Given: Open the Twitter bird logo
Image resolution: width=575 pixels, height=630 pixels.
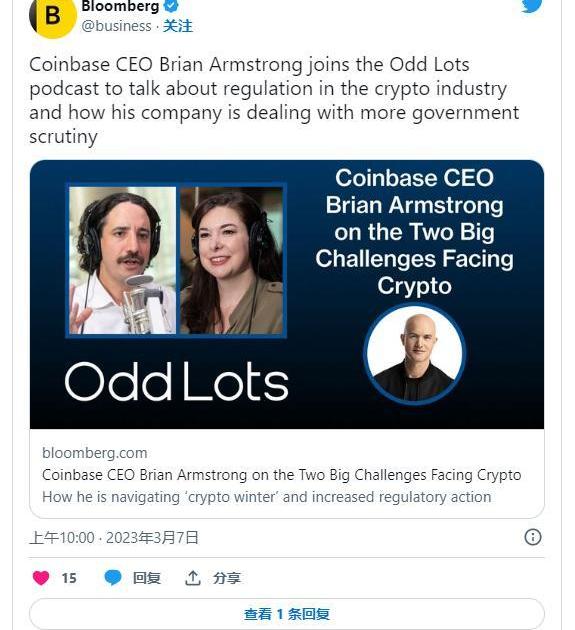Looking at the screenshot, I should tap(532, 6).
